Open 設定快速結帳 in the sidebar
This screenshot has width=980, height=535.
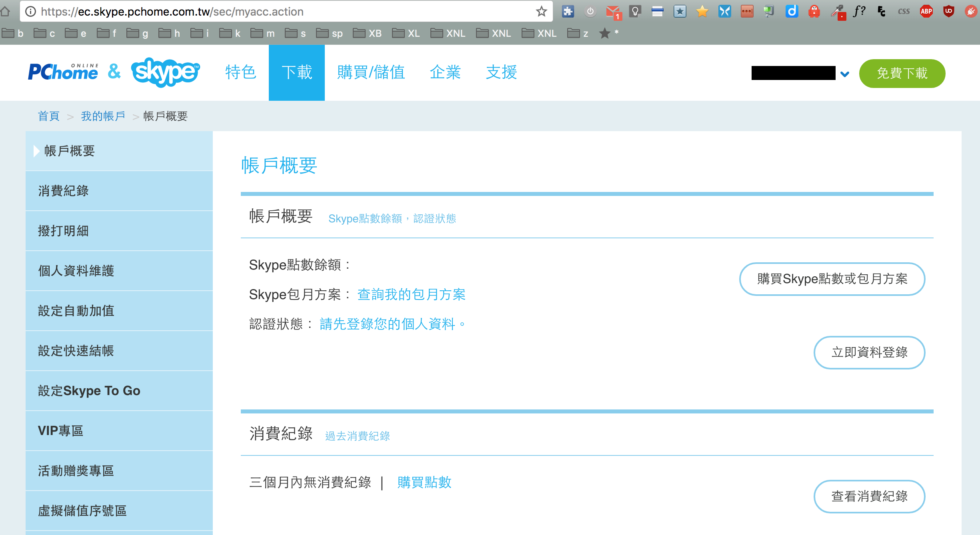pos(119,351)
